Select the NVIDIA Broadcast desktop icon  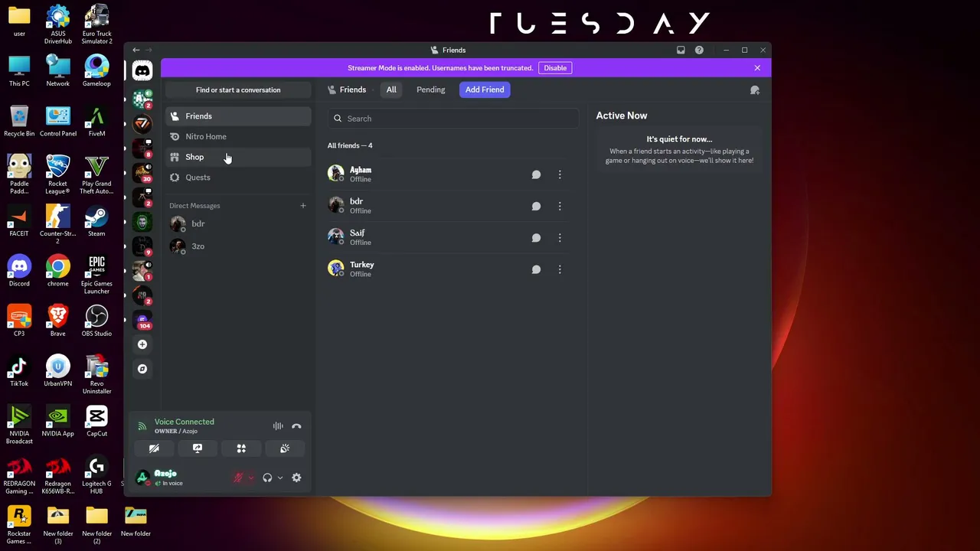(x=19, y=425)
